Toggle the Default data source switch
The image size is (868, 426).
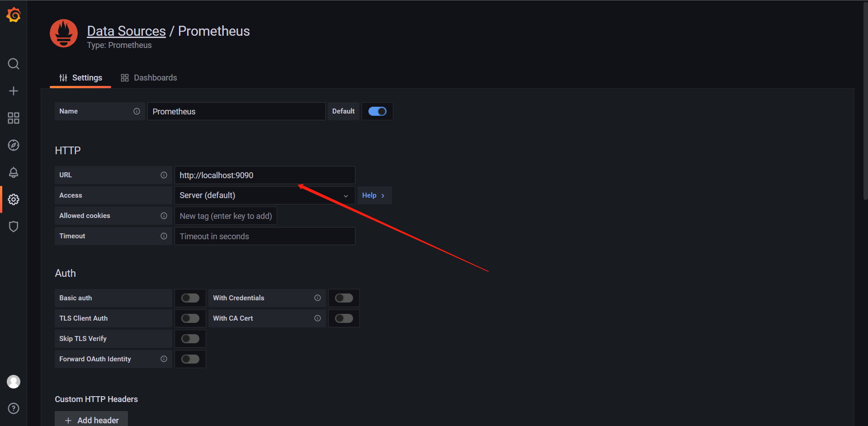[x=377, y=111]
